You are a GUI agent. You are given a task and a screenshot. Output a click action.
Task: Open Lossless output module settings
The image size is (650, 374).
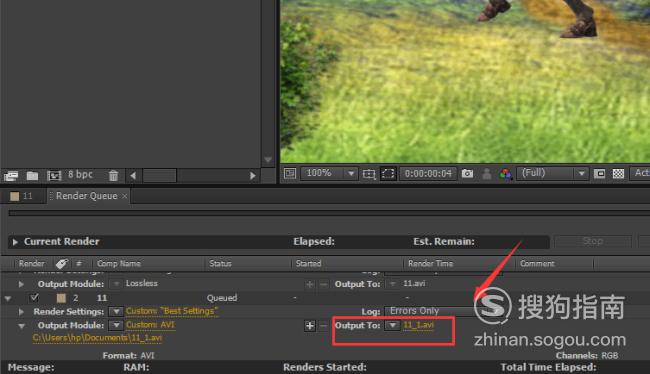pos(141,284)
